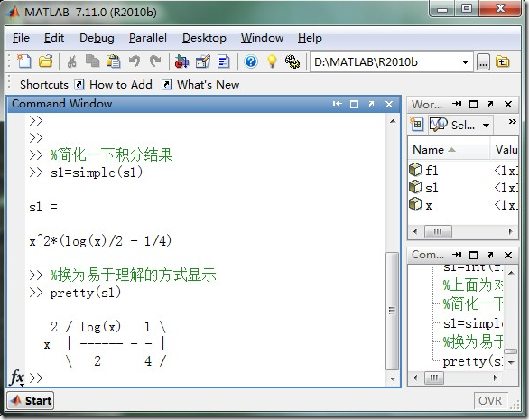Viewport: 529px width, 420px height.
Task: Create a new script with New file icon
Action: tap(23, 61)
